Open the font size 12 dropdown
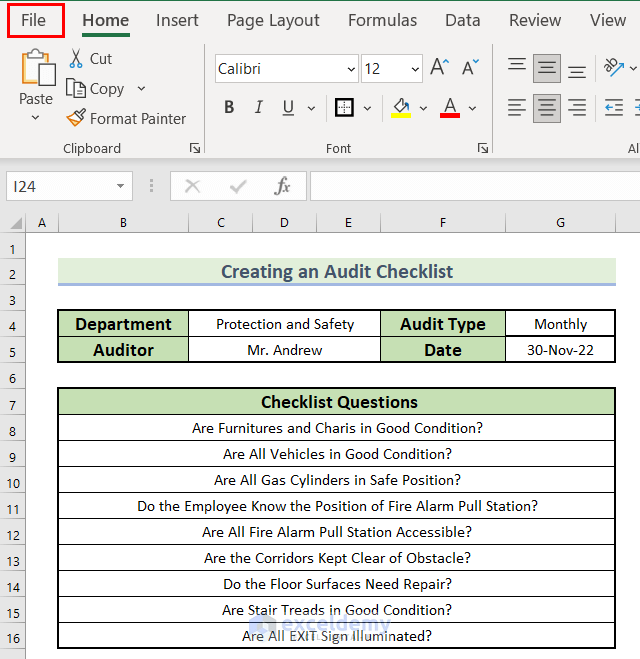This screenshot has height=659, width=640. tap(415, 69)
